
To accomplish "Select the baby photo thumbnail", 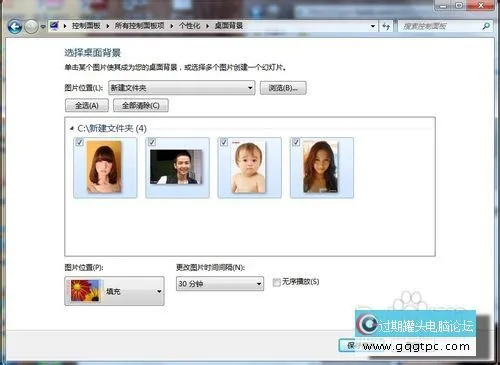I will pos(250,168).
